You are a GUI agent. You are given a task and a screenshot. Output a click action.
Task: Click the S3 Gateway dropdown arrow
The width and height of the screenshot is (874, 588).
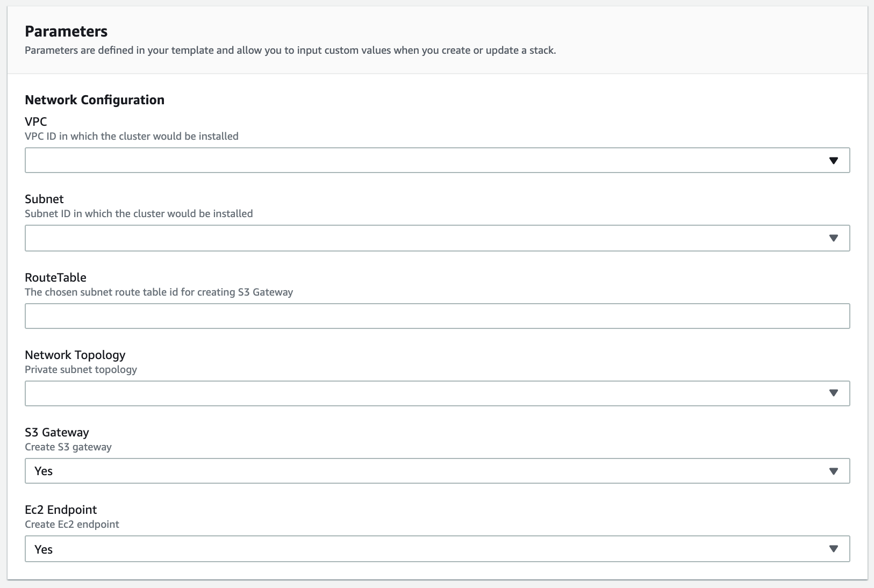833,471
